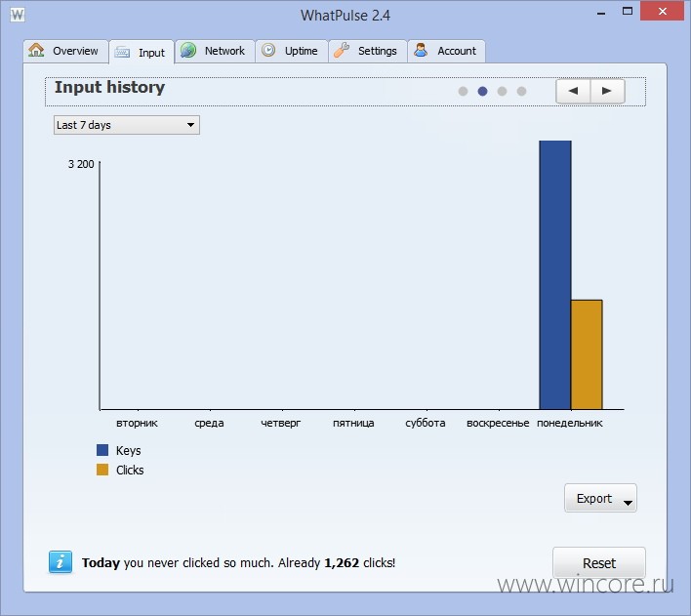Click the blue Keys bar for понедельник
Viewport: 691px width, 616px height.
(555, 275)
